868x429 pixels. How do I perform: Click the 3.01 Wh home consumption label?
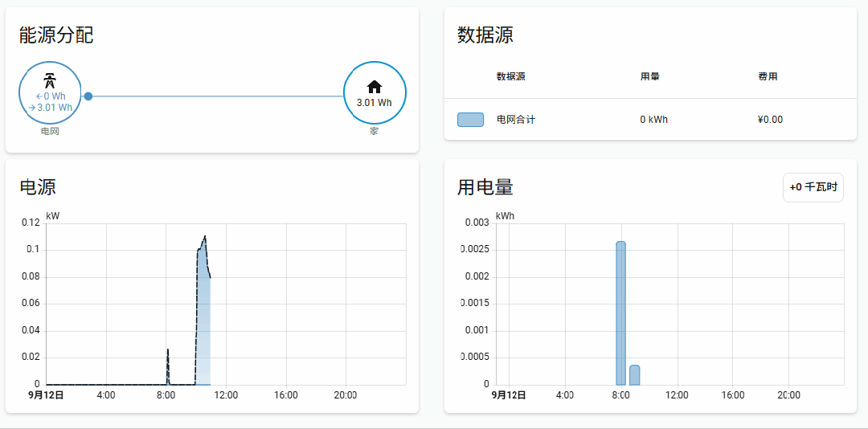(x=375, y=103)
